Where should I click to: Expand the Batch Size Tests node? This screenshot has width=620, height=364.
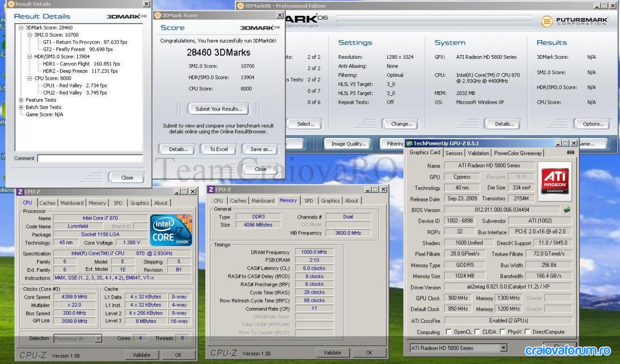[21, 107]
